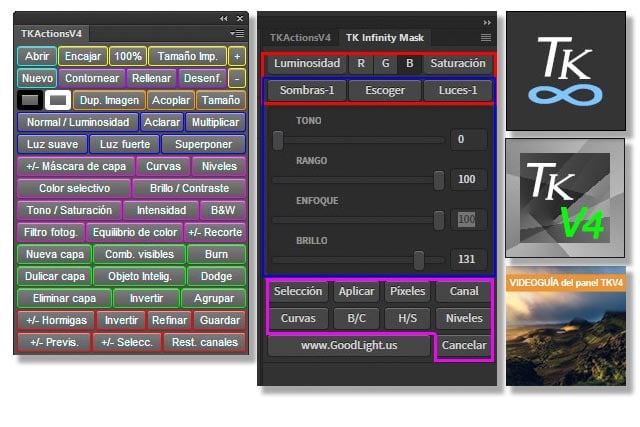Click the H/S adjustment button
Screen dimensions: 640x427
coord(407,318)
